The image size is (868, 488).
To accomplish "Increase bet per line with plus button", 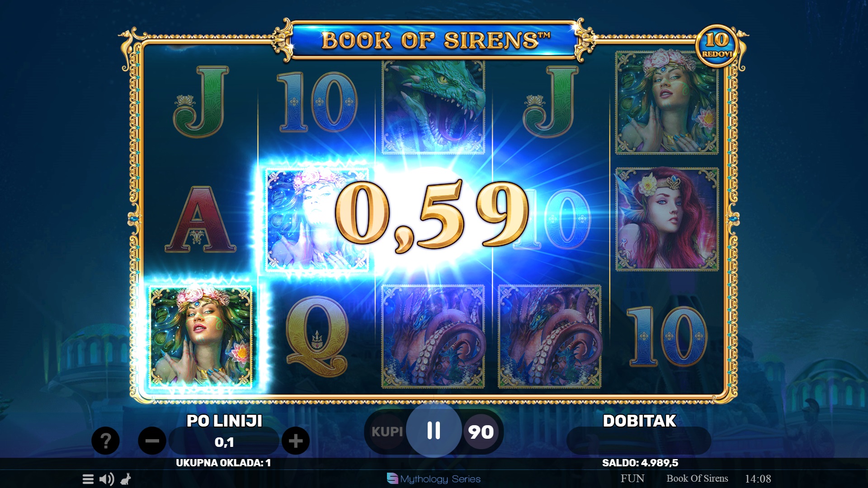I will (296, 441).
